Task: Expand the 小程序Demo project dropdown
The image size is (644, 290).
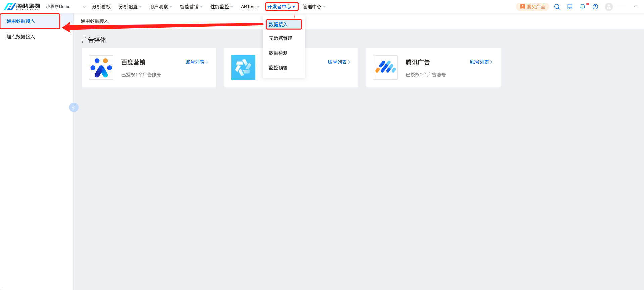Action: coord(66,7)
